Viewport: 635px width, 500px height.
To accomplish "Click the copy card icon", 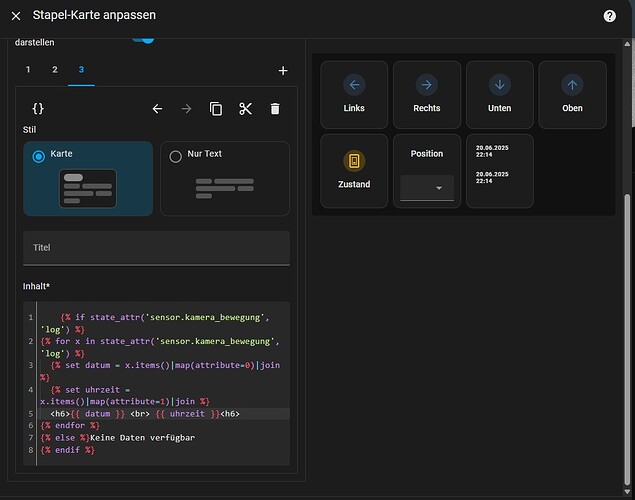I will [216, 109].
